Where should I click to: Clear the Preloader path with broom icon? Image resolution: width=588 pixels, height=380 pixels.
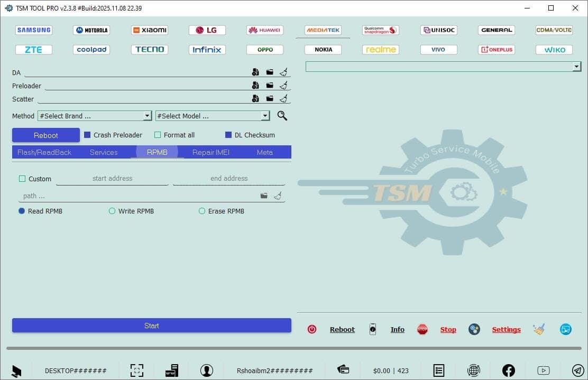point(283,86)
